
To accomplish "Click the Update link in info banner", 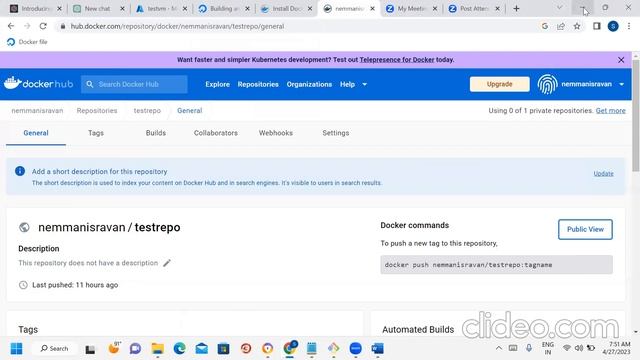I will pos(603,173).
